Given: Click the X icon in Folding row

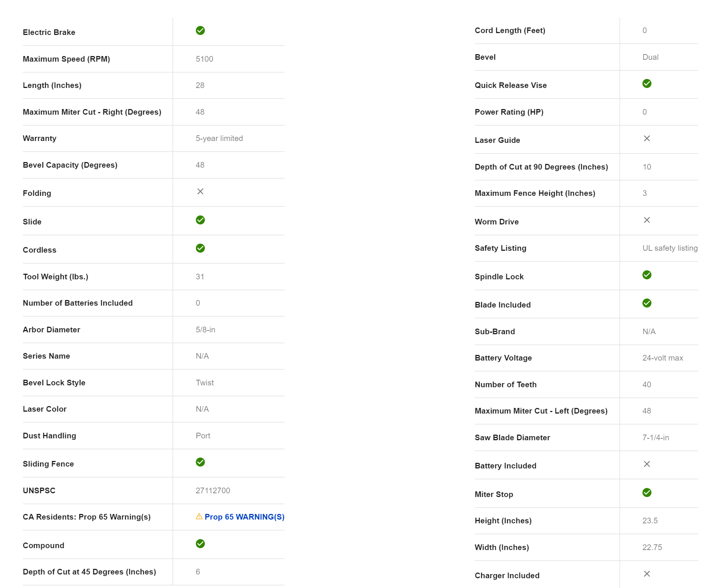Looking at the screenshot, I should pyautogui.click(x=200, y=191).
